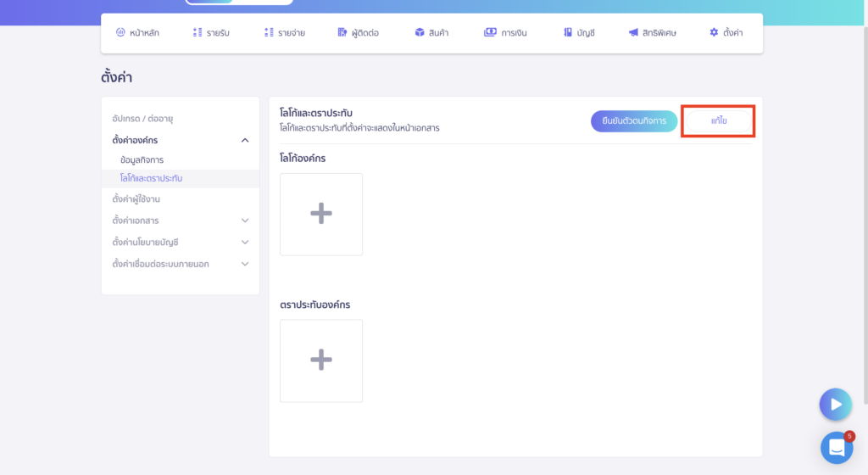Screen dimensions: 868x475
Task: Open the chat support bubble icon
Action: pos(836,447)
